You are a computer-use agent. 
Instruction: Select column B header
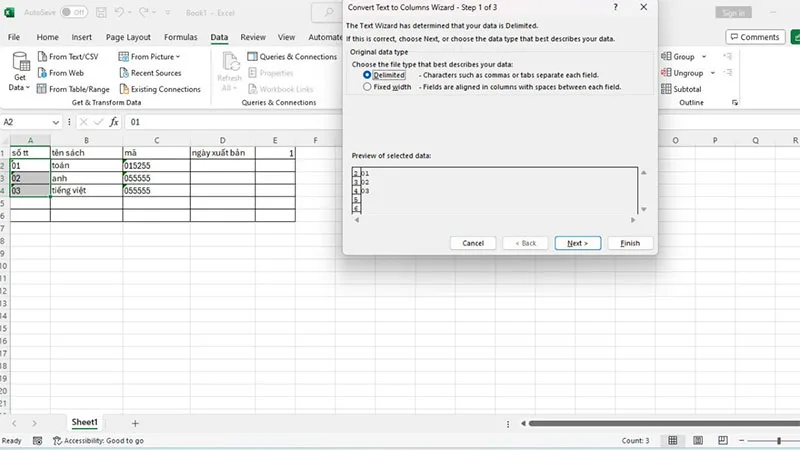86,140
